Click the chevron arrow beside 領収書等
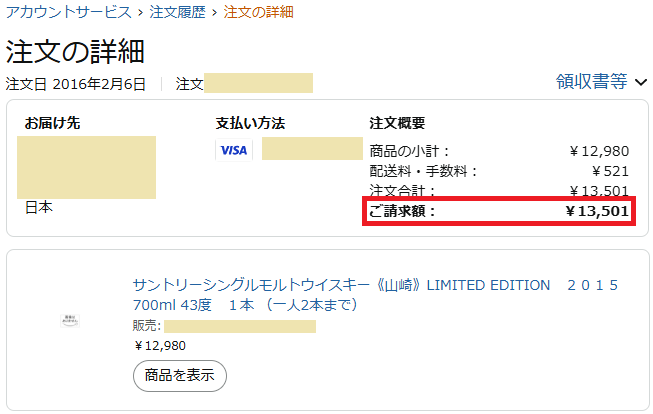The image size is (653, 414). point(641,82)
